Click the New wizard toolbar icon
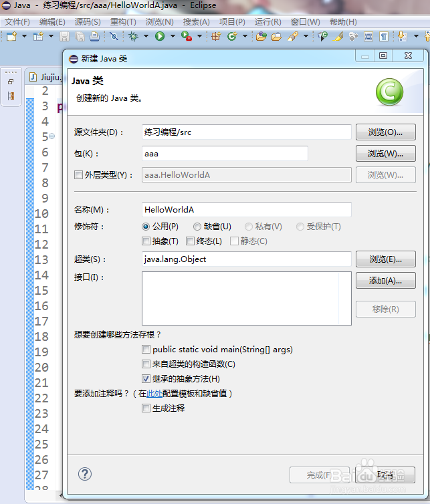Image resolution: width=430 pixels, height=504 pixels. (12, 36)
